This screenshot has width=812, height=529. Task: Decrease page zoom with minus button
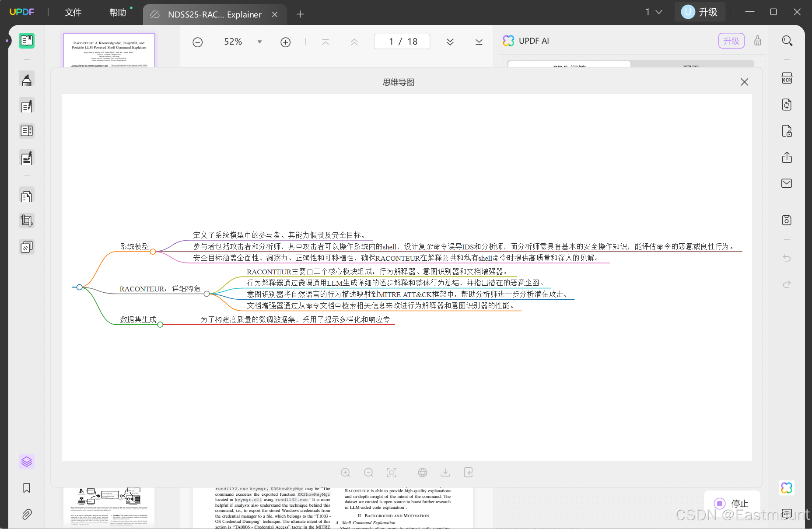tap(198, 42)
